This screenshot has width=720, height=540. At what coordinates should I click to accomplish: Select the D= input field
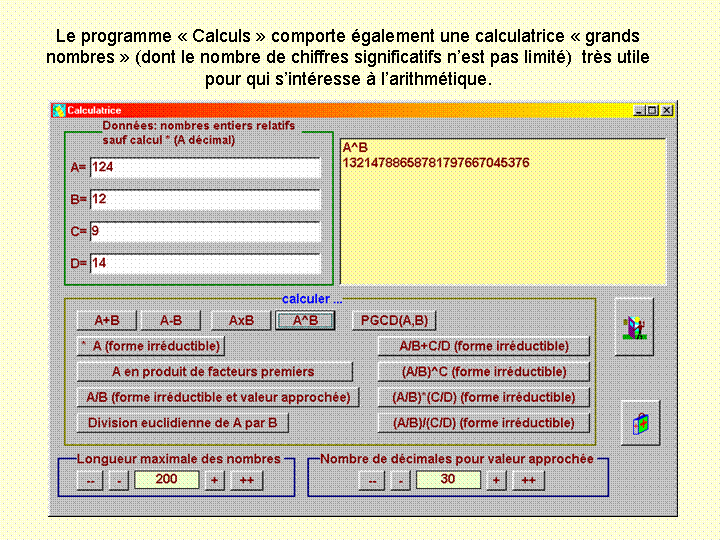[x=204, y=264]
